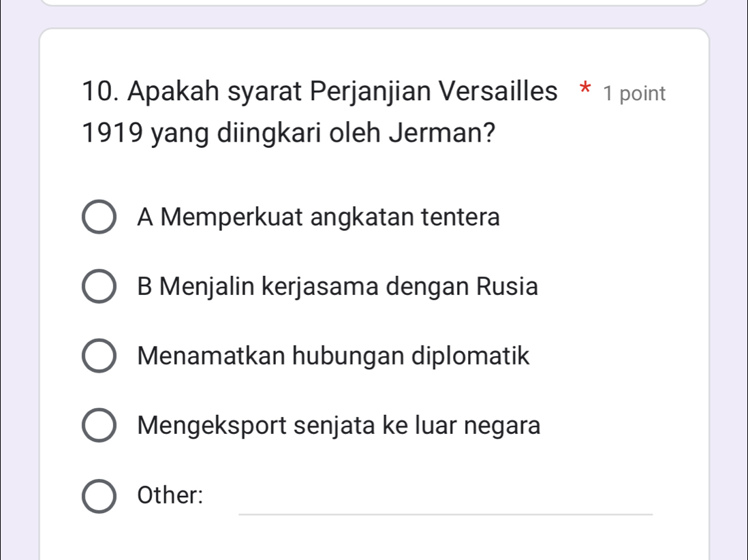
Task: Click the 'B Menjalin kerjasama dengan Rusia' label
Action: tap(337, 287)
